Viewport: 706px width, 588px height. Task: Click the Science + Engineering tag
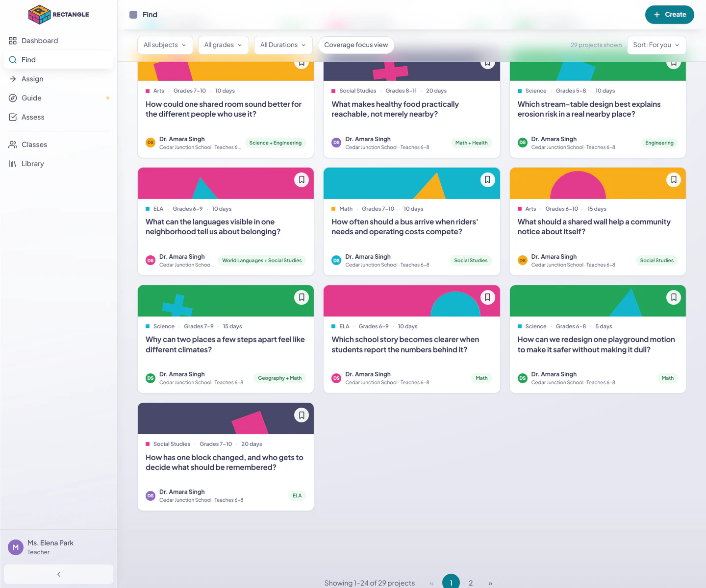[x=276, y=143]
